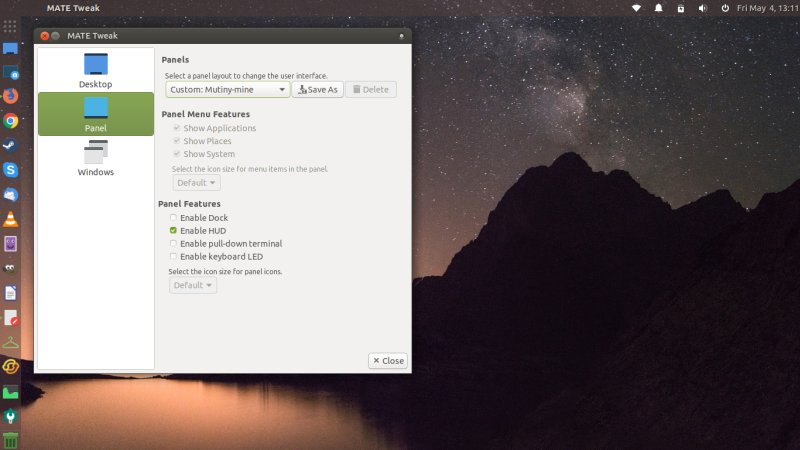
Task: Open the clipboard indicator in top panel
Action: coord(681,8)
